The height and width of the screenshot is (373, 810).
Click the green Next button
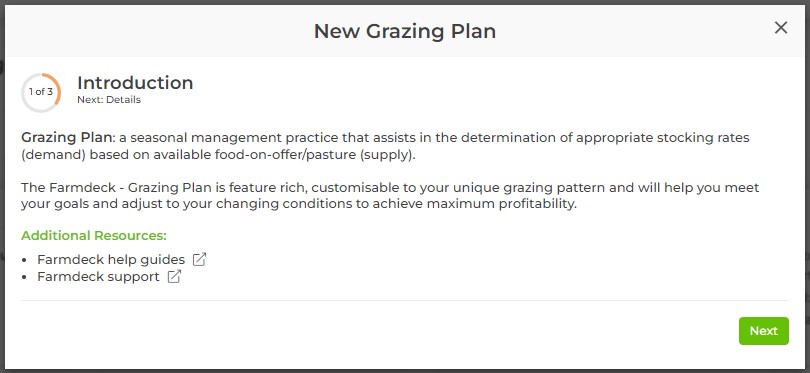[764, 331]
